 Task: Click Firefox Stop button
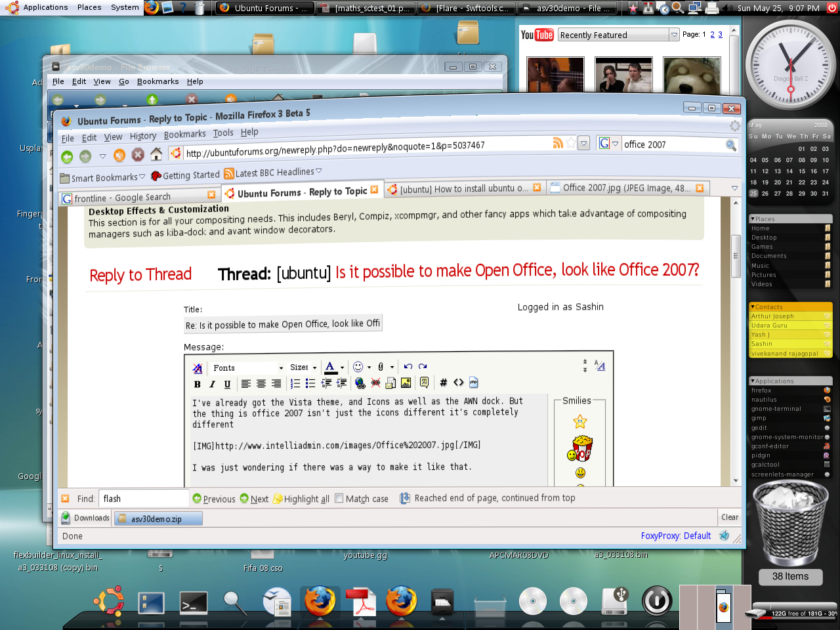pyautogui.click(x=137, y=155)
